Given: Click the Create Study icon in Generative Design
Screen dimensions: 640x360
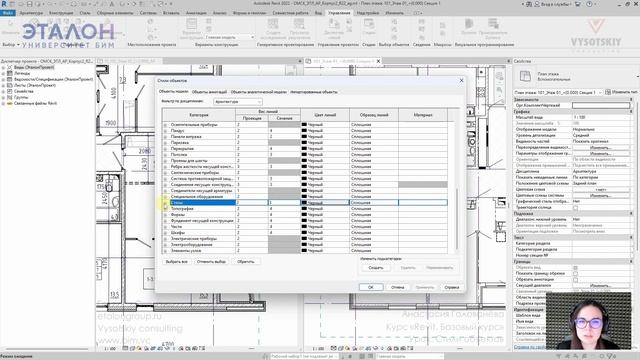Looking at the screenshot, I should pos(273,24).
